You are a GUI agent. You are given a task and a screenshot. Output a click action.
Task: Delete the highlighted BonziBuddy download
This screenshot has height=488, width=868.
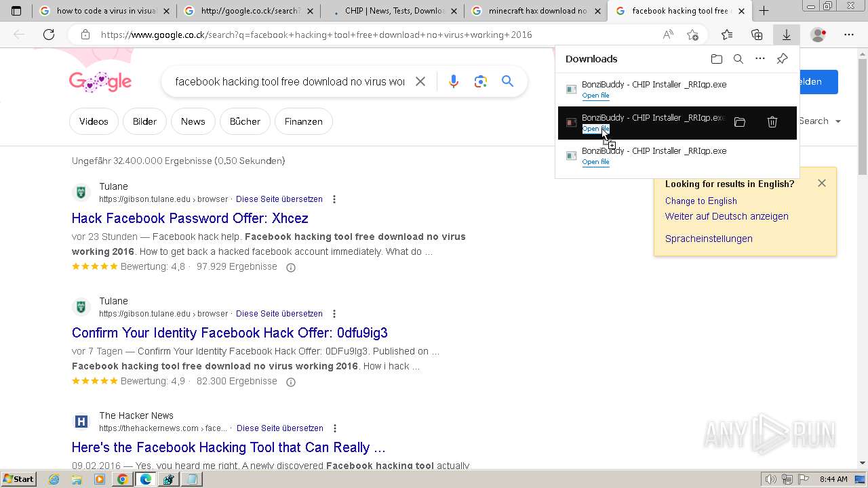[772, 122]
